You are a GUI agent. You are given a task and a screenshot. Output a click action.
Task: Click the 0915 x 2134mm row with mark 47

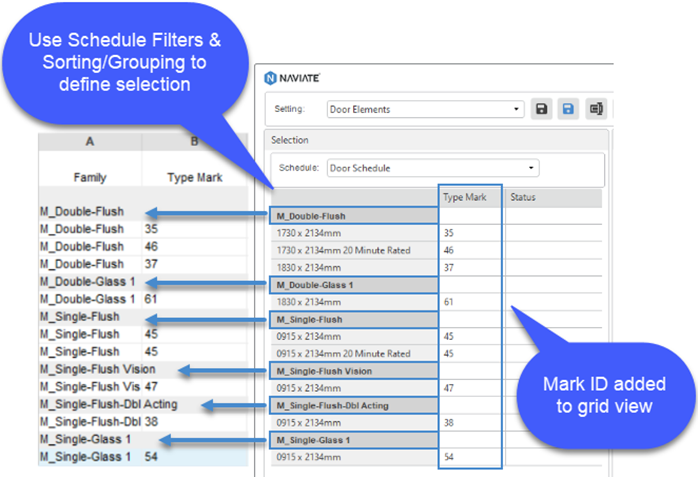(x=436, y=388)
